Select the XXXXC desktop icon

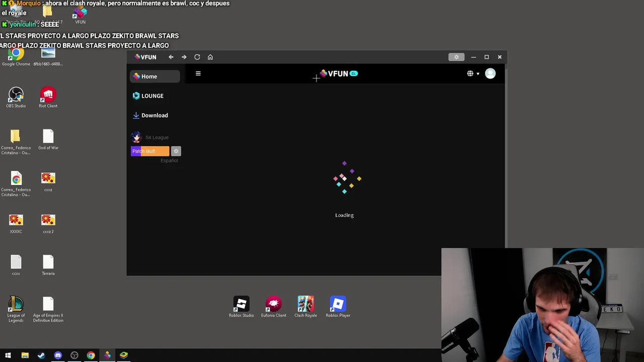[16, 224]
